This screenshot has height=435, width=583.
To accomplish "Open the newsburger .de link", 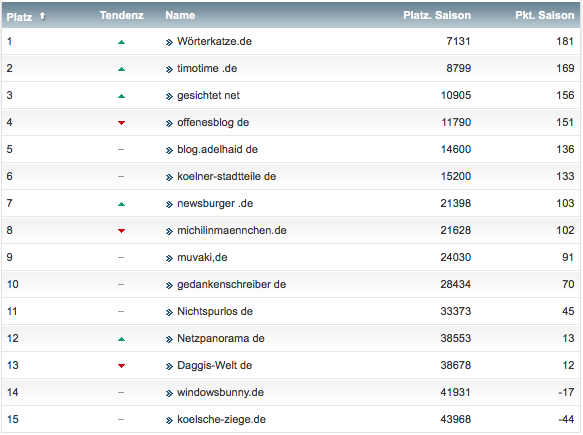I will pos(215,203).
